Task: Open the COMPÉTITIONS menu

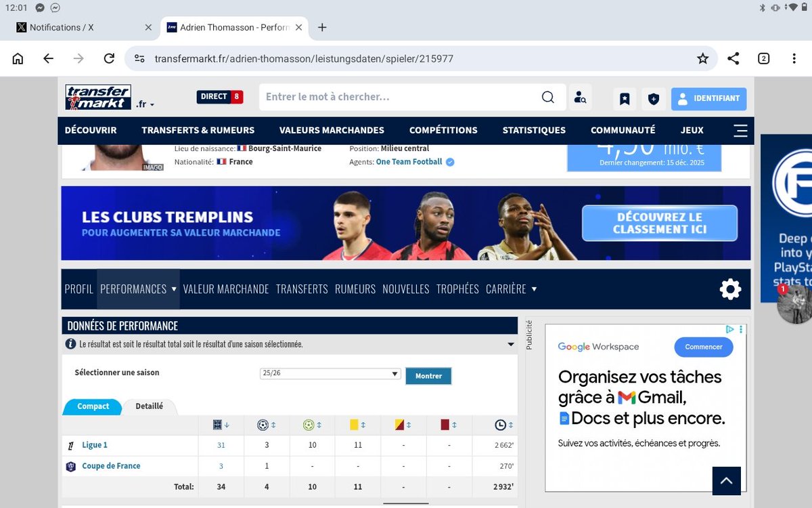Action: (443, 130)
